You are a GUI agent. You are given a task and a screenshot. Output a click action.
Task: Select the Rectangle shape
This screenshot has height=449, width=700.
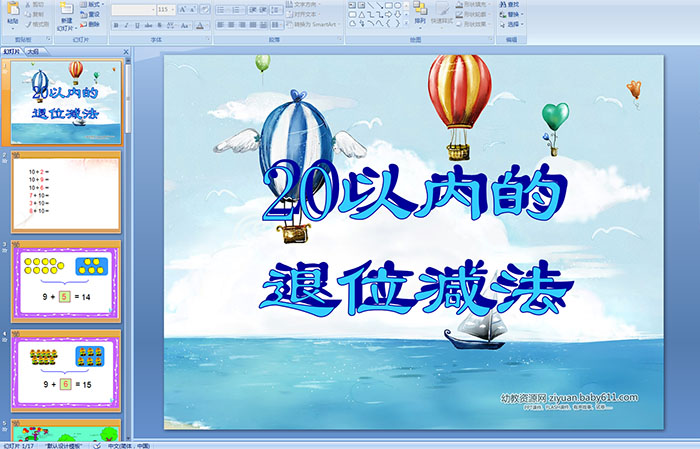[x=389, y=5]
